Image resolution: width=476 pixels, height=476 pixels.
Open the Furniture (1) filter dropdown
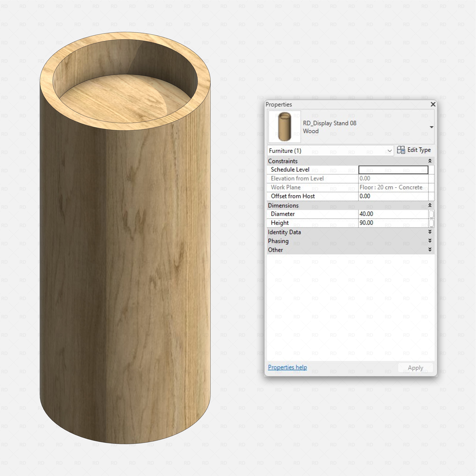point(330,151)
